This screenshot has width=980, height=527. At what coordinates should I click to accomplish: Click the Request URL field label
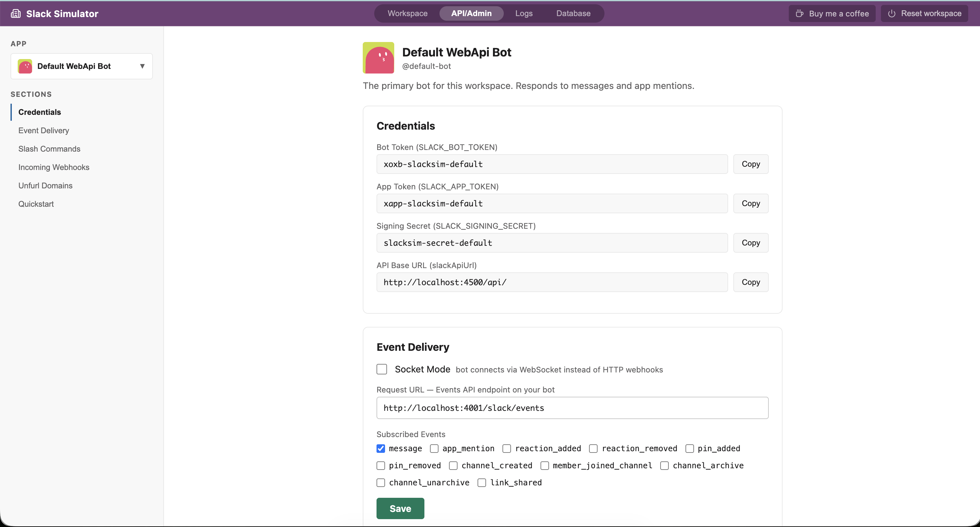pos(465,390)
